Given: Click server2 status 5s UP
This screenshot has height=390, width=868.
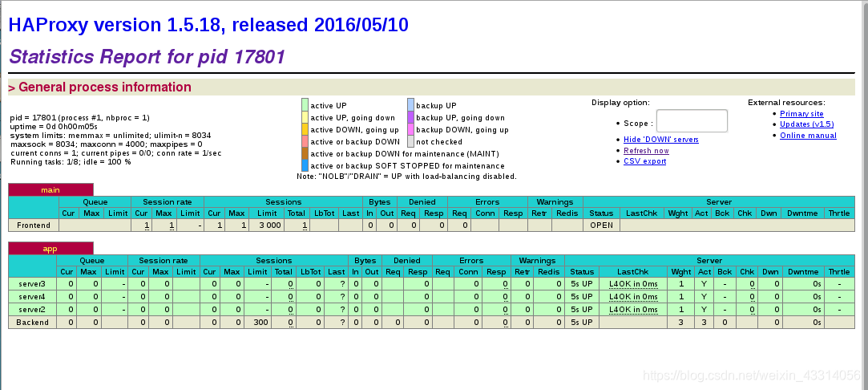Looking at the screenshot, I should [x=581, y=309].
